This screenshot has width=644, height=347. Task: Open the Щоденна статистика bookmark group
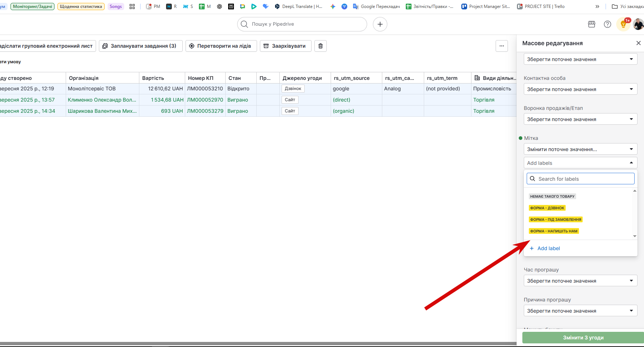click(81, 7)
